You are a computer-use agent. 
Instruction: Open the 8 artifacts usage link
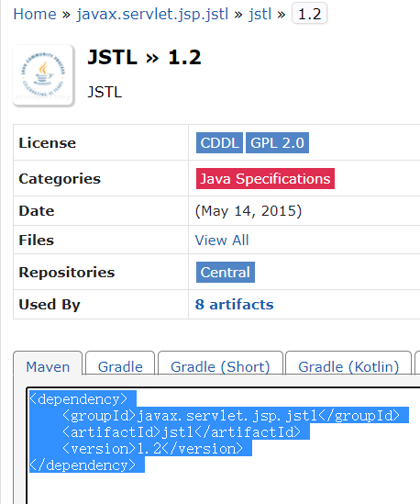coord(235,305)
